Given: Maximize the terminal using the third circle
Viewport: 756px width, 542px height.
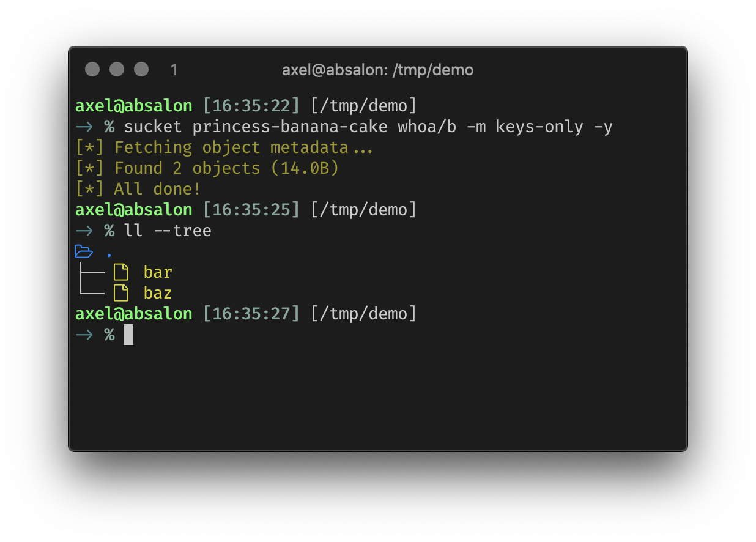Looking at the screenshot, I should [141, 69].
